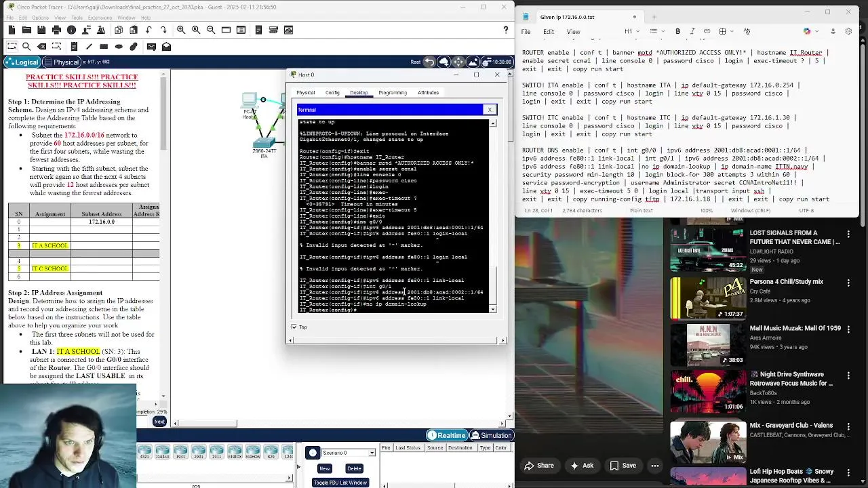This screenshot has height=488, width=868.
Task: Open options for LOST SIGNALS video
Action: pos(848,234)
